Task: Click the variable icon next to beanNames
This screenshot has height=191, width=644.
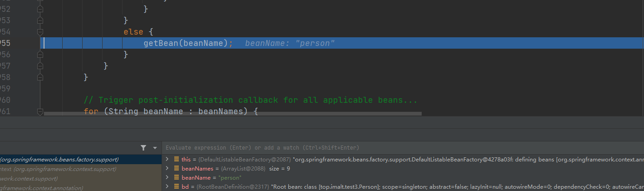Action: [x=176, y=169]
